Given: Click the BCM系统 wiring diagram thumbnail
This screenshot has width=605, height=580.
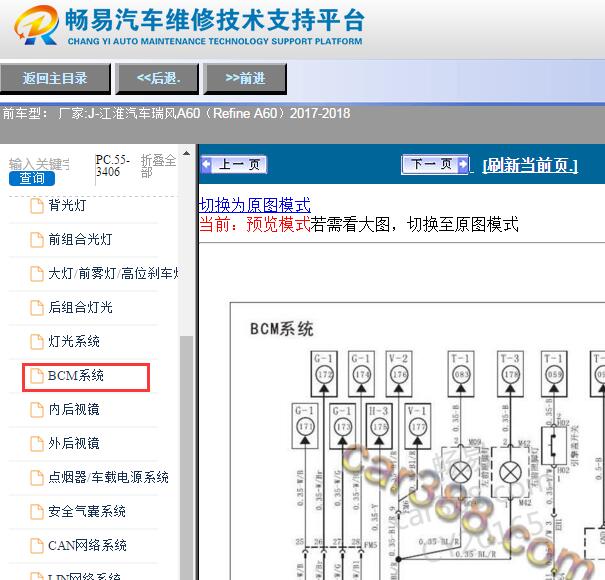Looking at the screenshot, I should [417, 441].
